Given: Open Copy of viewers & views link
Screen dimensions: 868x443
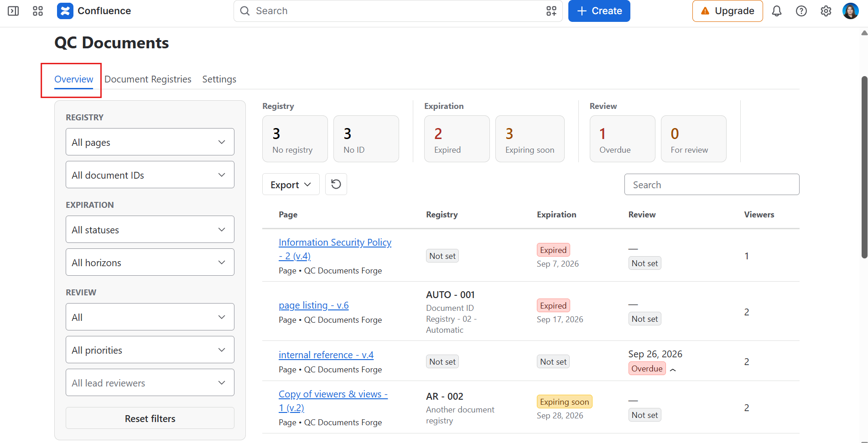Looking at the screenshot, I should click(x=333, y=401).
